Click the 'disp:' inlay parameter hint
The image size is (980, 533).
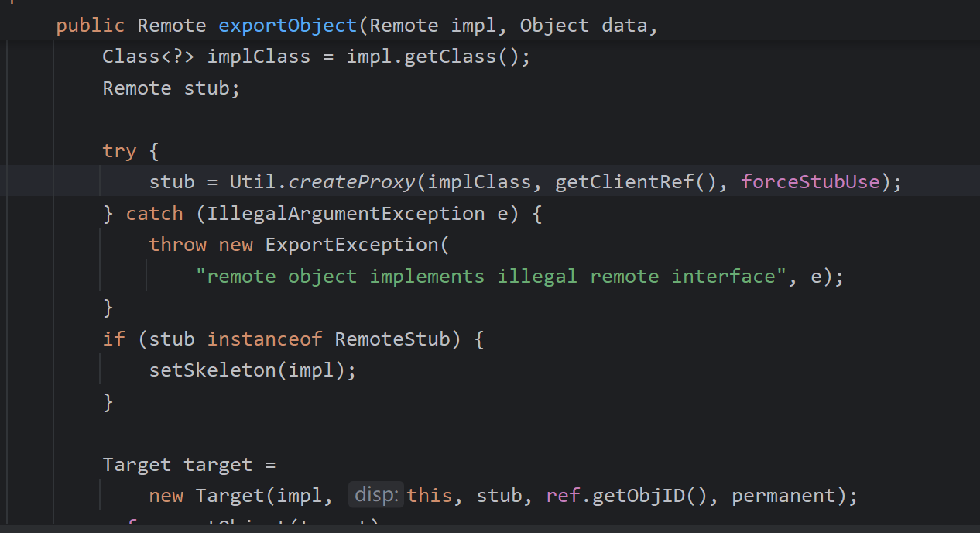tap(376, 496)
